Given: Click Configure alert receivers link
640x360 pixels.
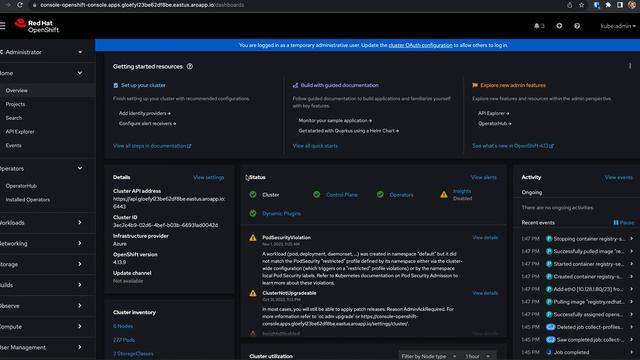Looking at the screenshot, I should coord(147,123).
